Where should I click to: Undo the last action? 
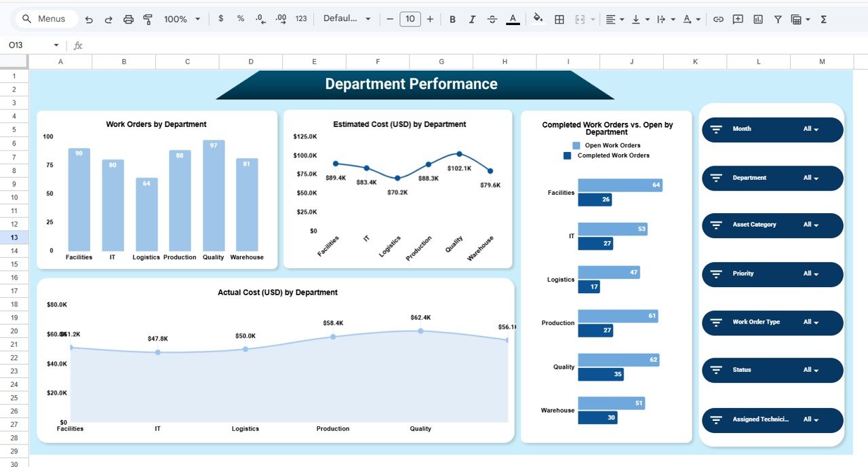(89, 19)
